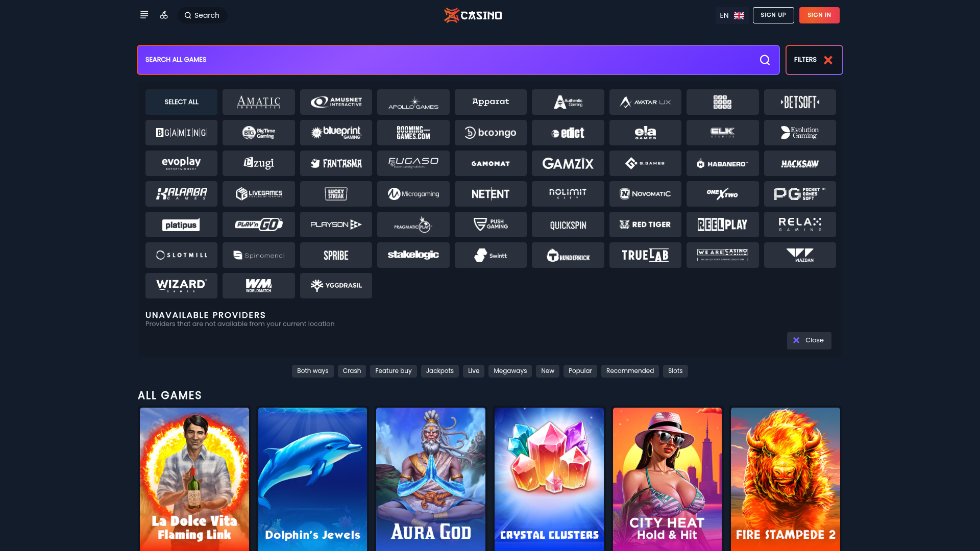Viewport: 980px width, 551px height.
Task: Toggle the Hacksaw provider filter
Action: pyautogui.click(x=800, y=163)
